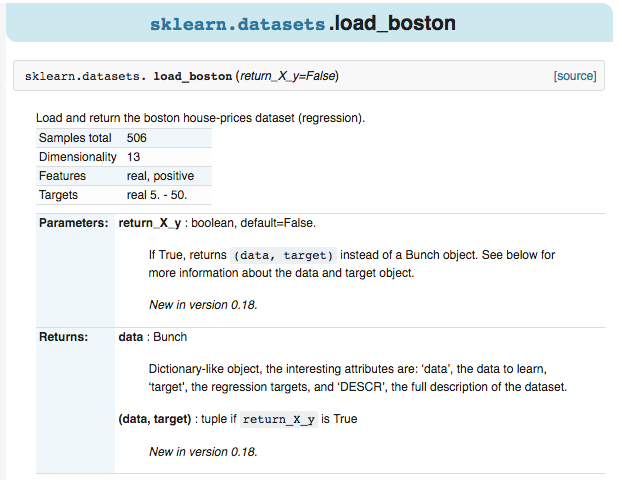Click the Parameters section label
622x480 pixels.
(73, 223)
